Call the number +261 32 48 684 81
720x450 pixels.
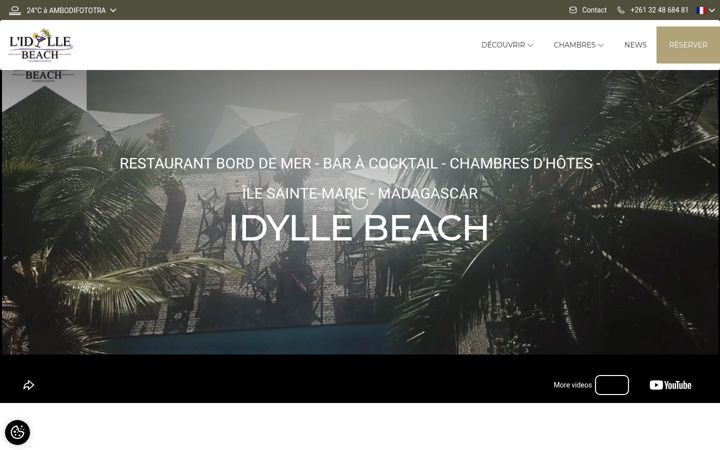[x=659, y=10]
